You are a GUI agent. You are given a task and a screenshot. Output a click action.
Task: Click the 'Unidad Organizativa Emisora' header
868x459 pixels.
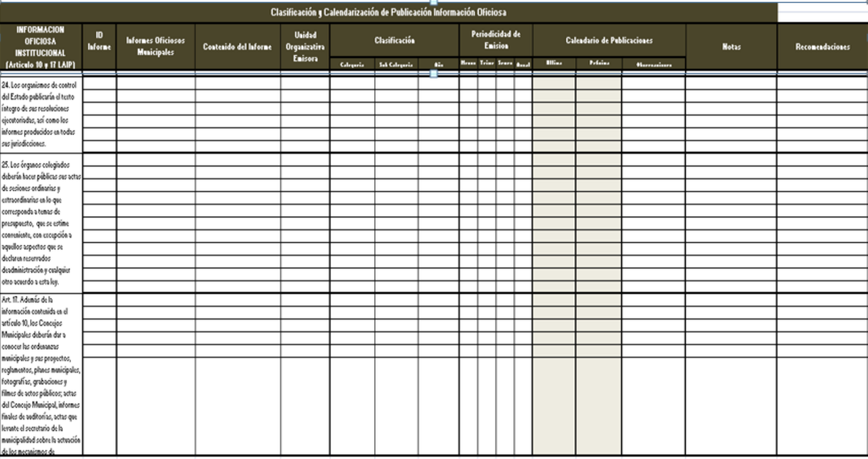(305, 47)
